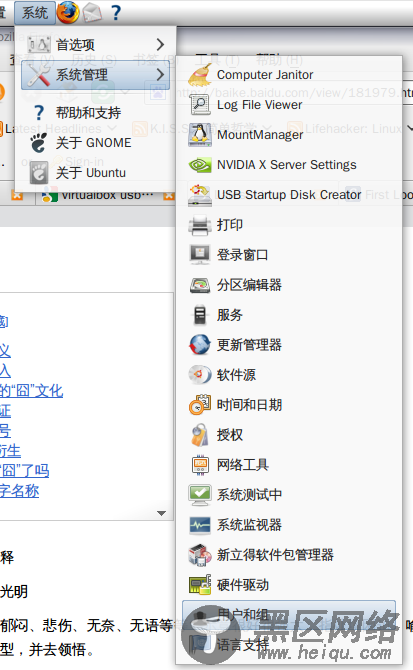Launch USB Startup Disk Creator icon
The height and width of the screenshot is (670, 413).
200,195
